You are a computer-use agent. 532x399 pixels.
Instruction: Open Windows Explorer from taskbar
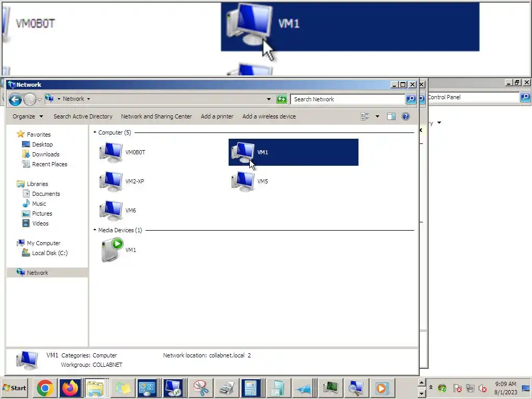(95, 388)
